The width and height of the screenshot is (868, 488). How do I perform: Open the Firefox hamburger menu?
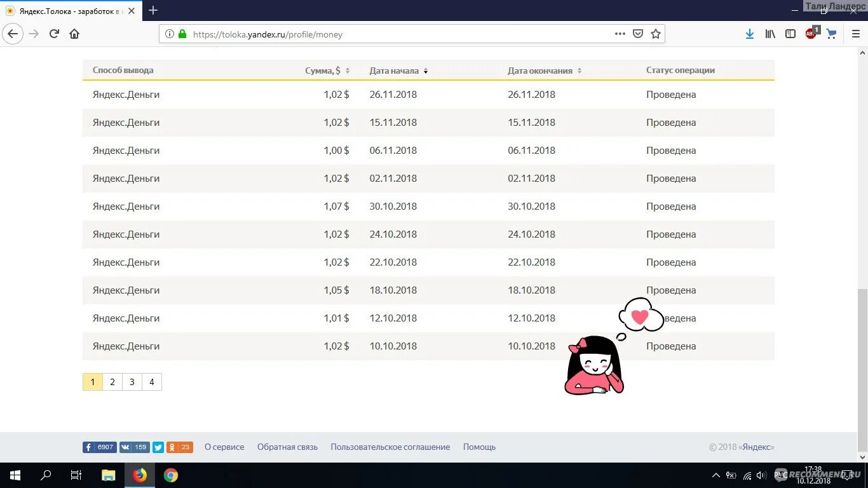click(x=855, y=34)
